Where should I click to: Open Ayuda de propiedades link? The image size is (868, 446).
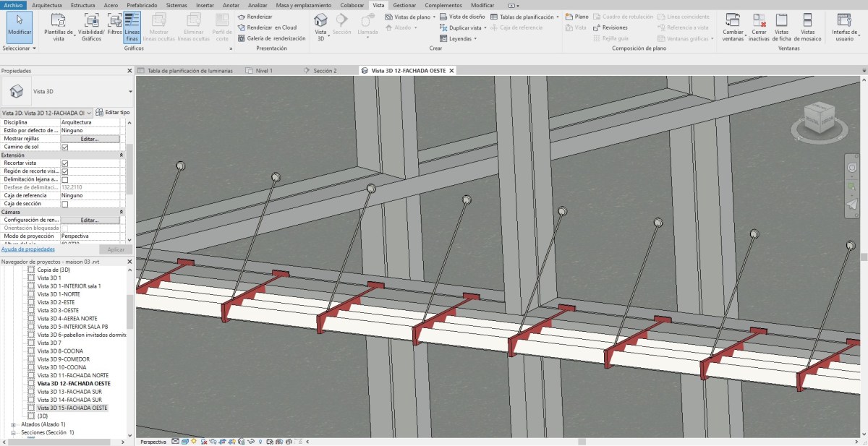(28, 249)
